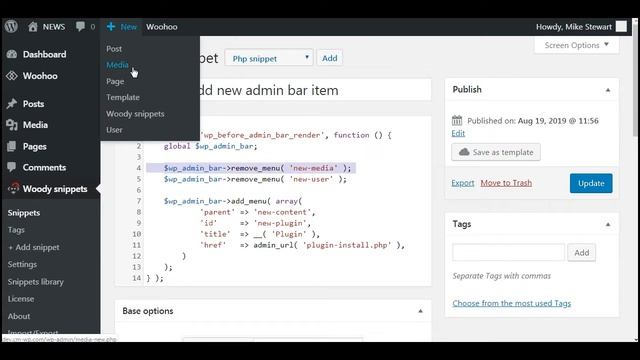The width and height of the screenshot is (640, 360).
Task: Collapse the Tags box
Action: pos(608,224)
